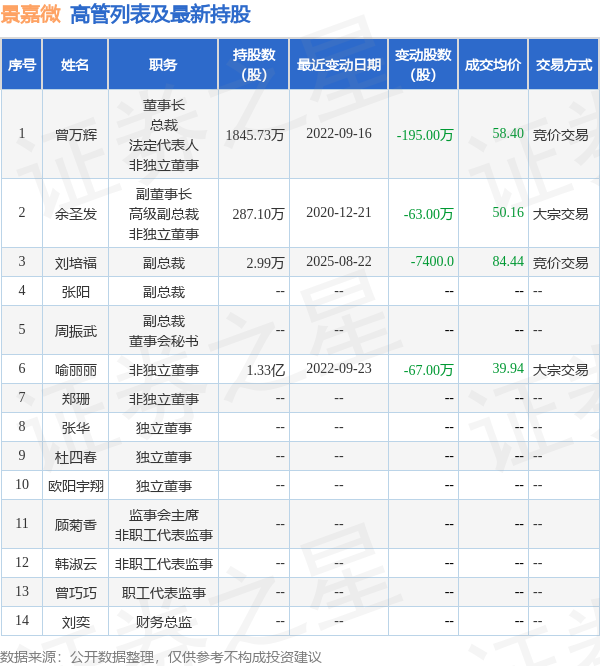Click the 高管列表及最新持股 heading
Viewport: 600px width, 666px height.
coord(161,14)
